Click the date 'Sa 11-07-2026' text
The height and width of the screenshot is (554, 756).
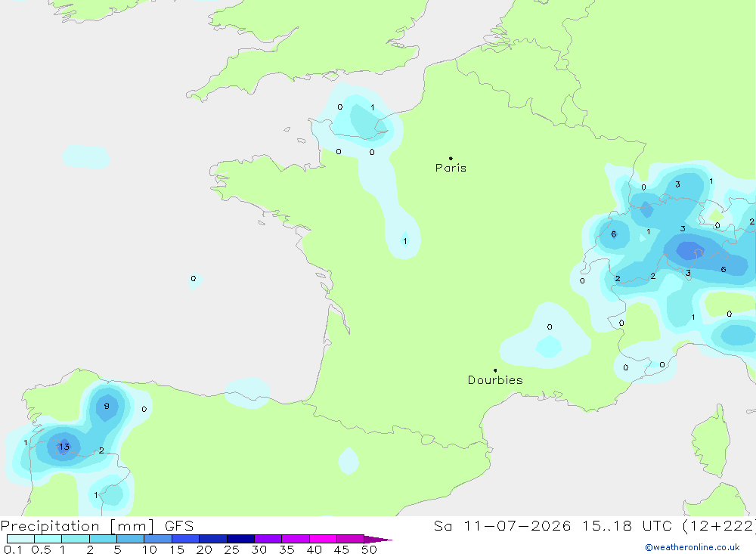pos(502,526)
